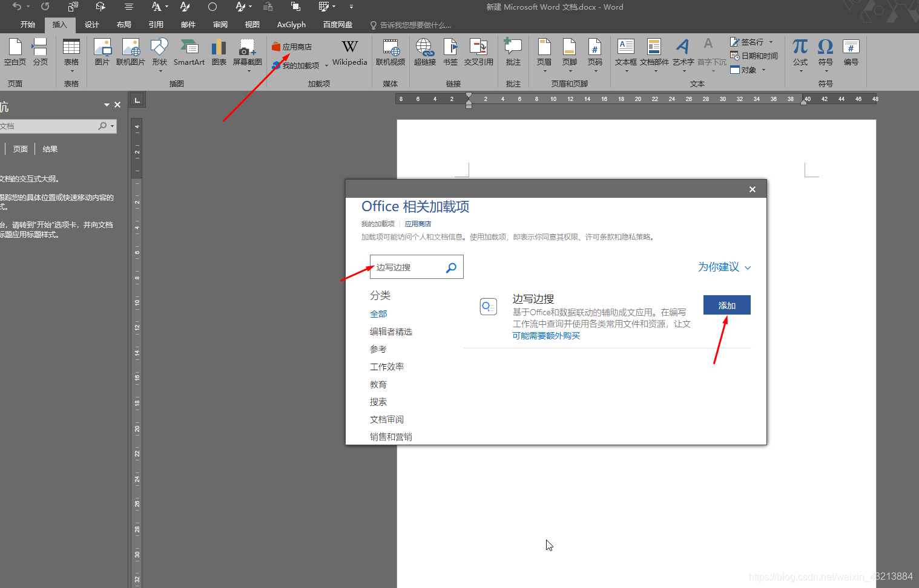Switch to the Review (审阅) tab
The image size is (919, 588).
coord(220,25)
